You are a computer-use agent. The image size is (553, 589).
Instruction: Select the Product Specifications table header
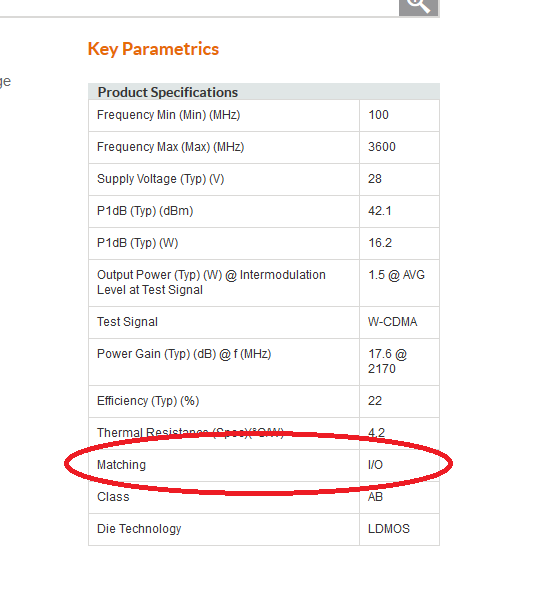point(264,92)
